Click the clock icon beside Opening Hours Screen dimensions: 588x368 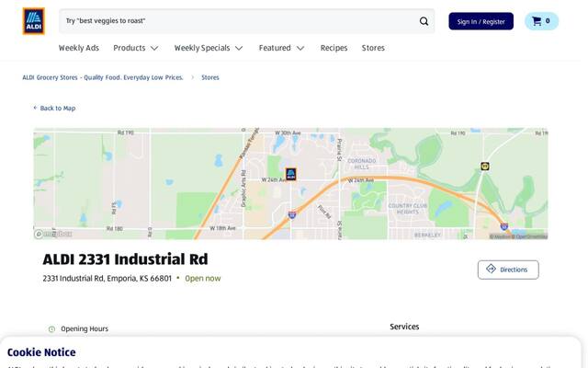51,329
